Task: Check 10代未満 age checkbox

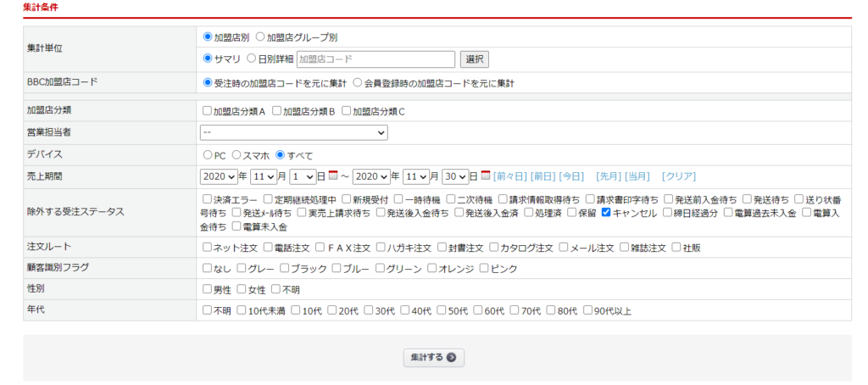Action: (x=242, y=310)
